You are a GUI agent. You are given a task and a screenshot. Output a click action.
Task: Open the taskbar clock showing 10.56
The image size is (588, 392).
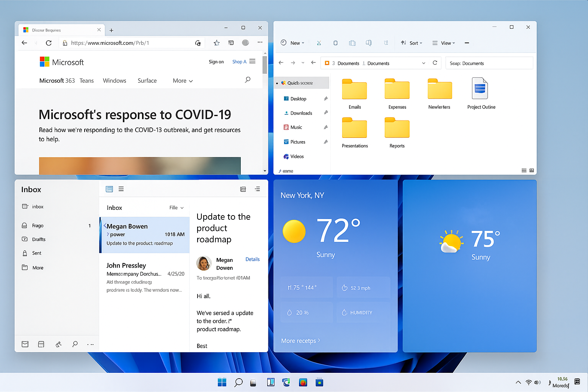click(561, 382)
